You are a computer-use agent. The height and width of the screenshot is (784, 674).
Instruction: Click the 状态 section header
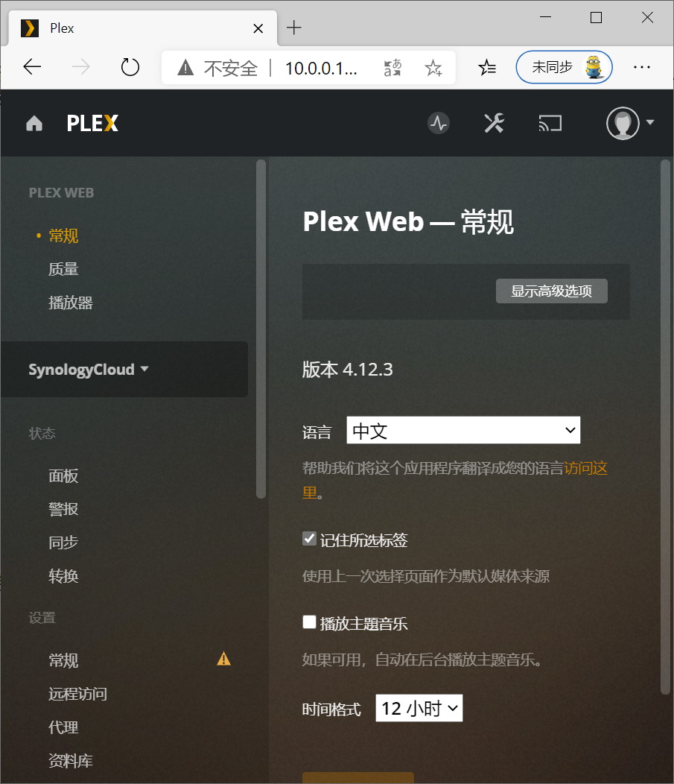42,433
